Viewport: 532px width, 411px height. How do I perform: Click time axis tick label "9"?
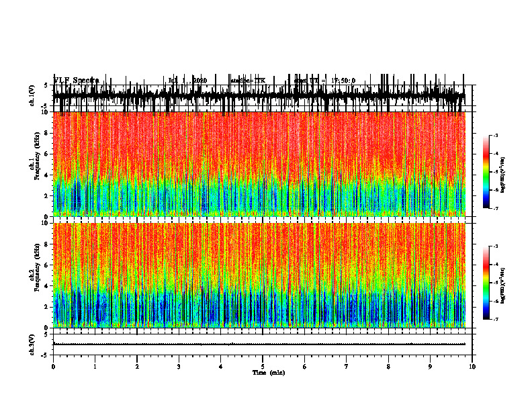(430, 367)
